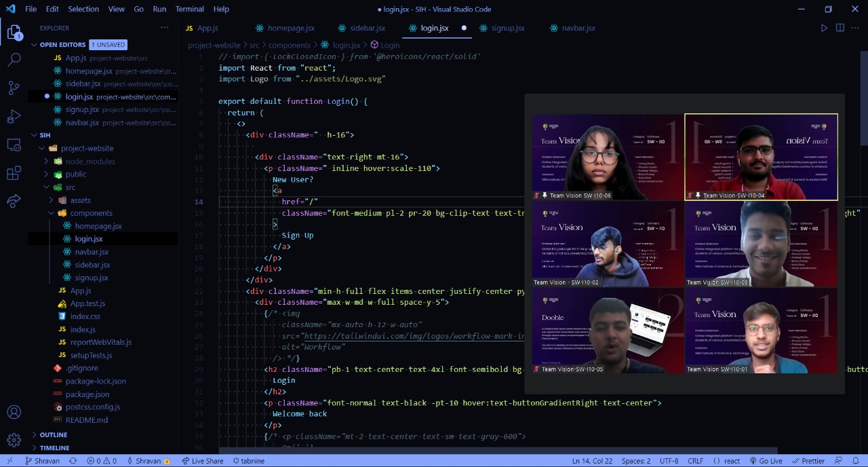Select the Team Vision SW-110-02 video thumbnail
Image resolution: width=868 pixels, height=467 pixels.
pos(607,243)
